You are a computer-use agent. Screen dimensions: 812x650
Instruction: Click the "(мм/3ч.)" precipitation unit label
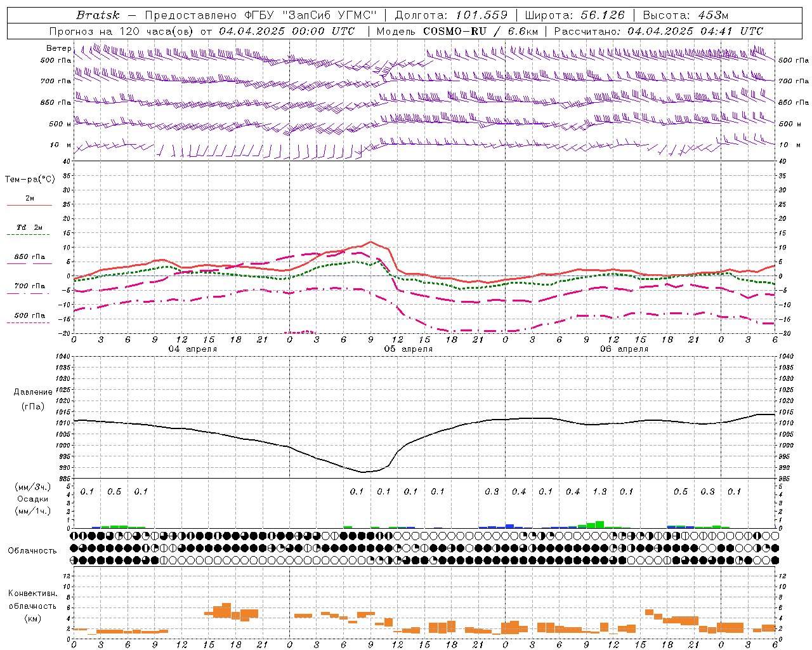[x=33, y=487]
